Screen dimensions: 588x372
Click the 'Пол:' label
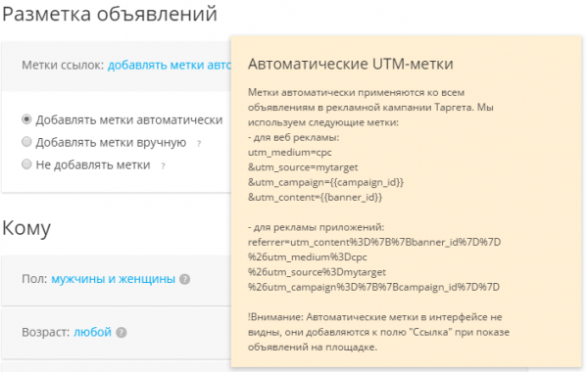coord(34,279)
